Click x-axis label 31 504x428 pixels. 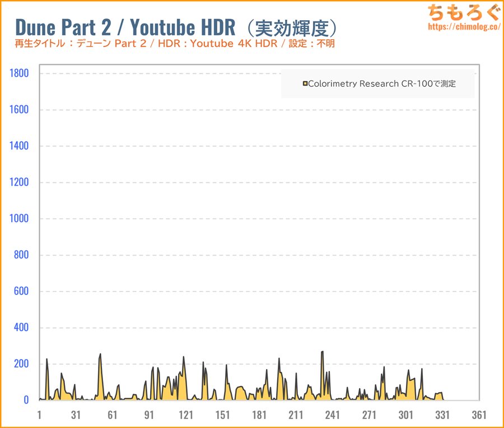click(x=76, y=415)
